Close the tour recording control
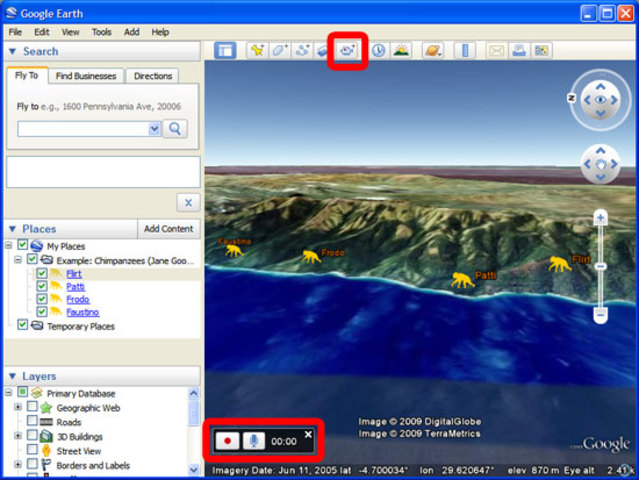 point(308,434)
